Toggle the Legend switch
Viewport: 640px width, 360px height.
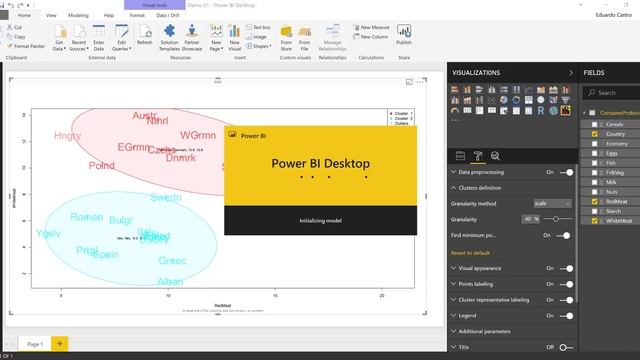566,316
